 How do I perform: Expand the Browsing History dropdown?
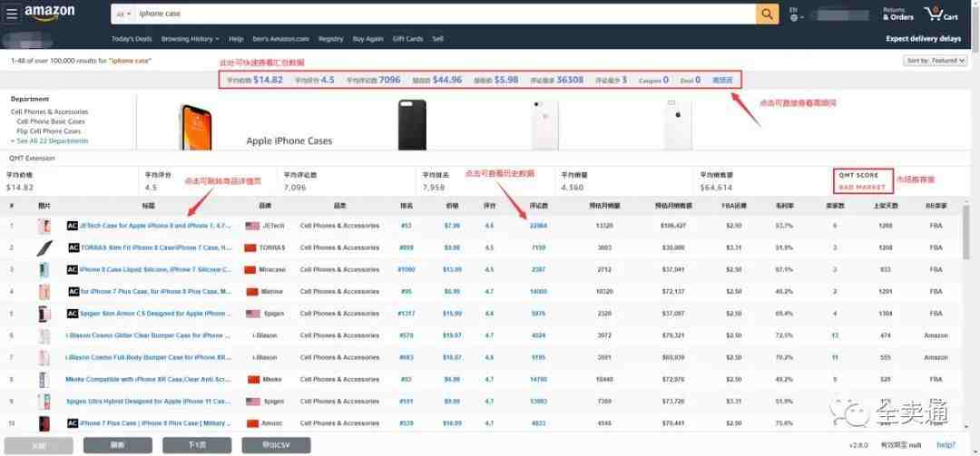pos(190,39)
